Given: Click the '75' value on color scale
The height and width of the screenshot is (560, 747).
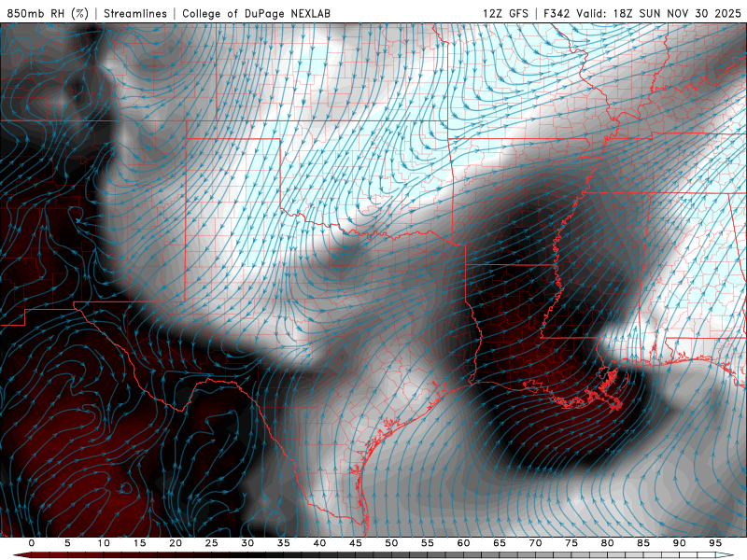Looking at the screenshot, I should 571,543.
